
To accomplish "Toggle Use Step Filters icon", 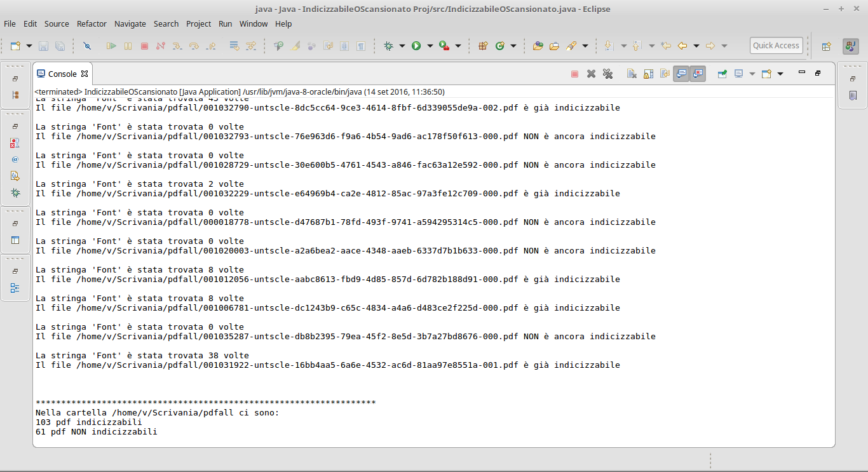I will (251, 46).
